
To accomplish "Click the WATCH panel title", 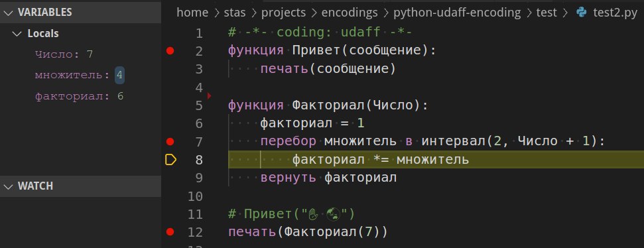I will click(x=35, y=186).
